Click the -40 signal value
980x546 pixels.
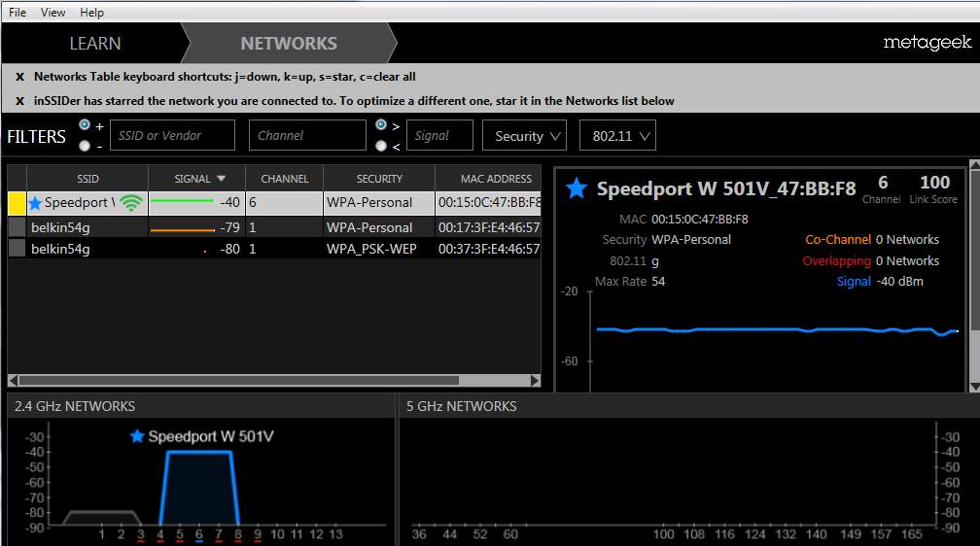(229, 202)
